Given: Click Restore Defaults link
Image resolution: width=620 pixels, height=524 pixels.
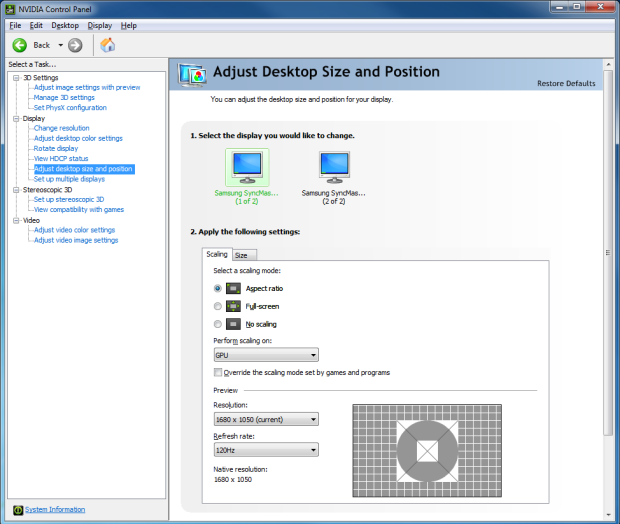Looking at the screenshot, I should coord(566,83).
